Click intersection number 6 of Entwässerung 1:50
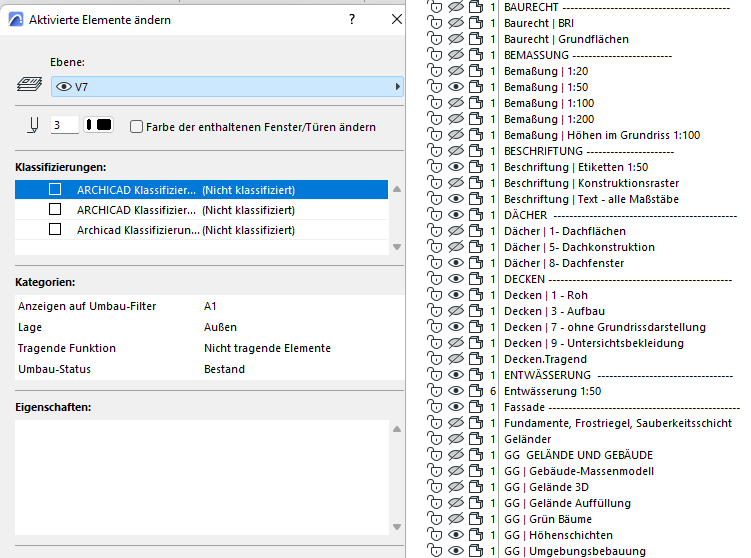This screenshot has width=751, height=558. (493, 391)
